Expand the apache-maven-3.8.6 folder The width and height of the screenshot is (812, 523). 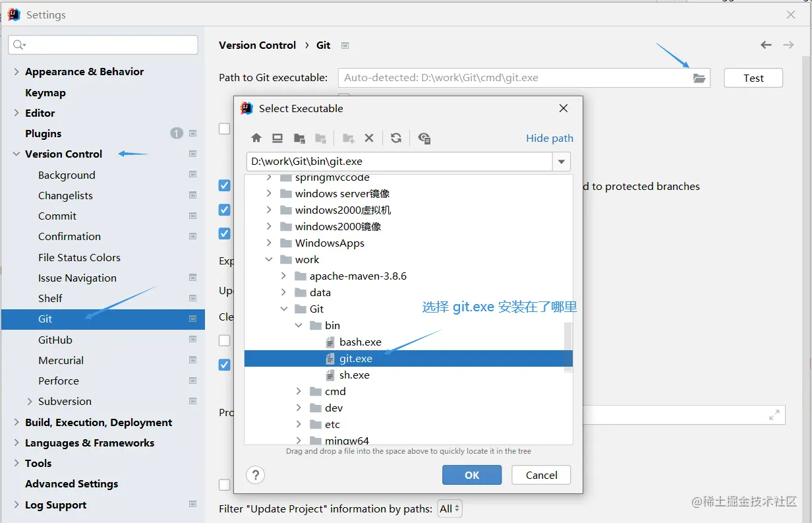click(x=283, y=276)
